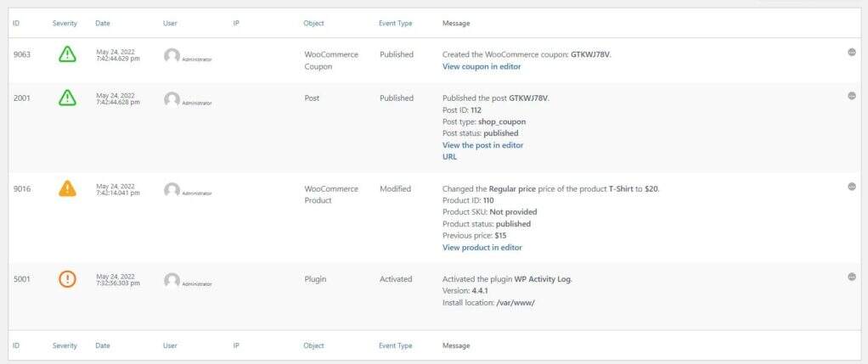Image resolution: width=868 pixels, height=364 pixels.
Task: Click green warning icon on event 2001
Action: click(x=67, y=98)
